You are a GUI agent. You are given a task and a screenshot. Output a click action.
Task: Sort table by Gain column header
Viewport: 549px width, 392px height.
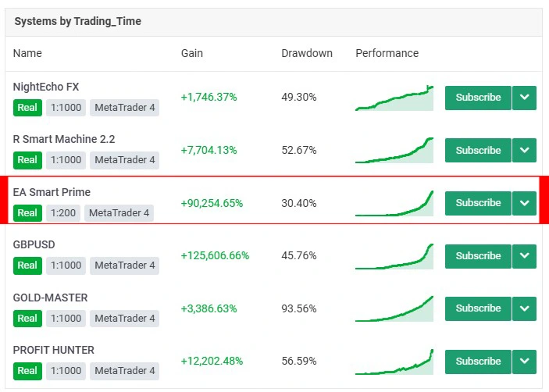[x=192, y=53]
